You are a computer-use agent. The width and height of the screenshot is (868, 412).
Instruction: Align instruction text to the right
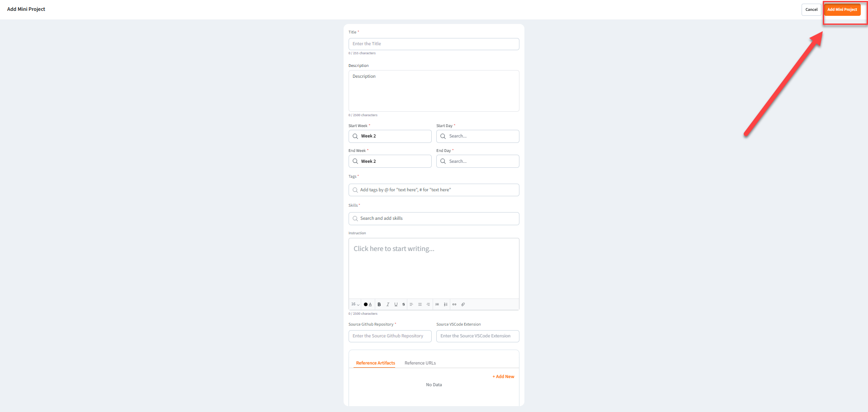[428, 304]
